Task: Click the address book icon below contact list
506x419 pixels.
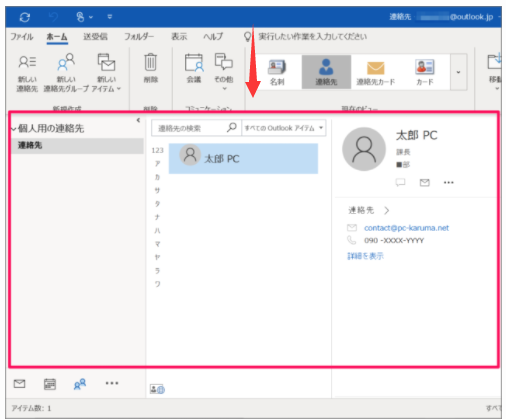Action: tap(157, 389)
